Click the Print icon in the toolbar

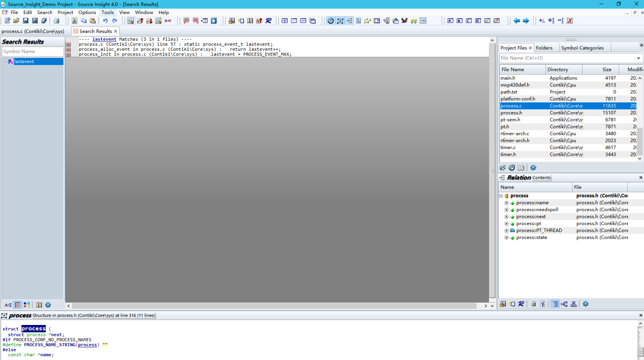56,21
